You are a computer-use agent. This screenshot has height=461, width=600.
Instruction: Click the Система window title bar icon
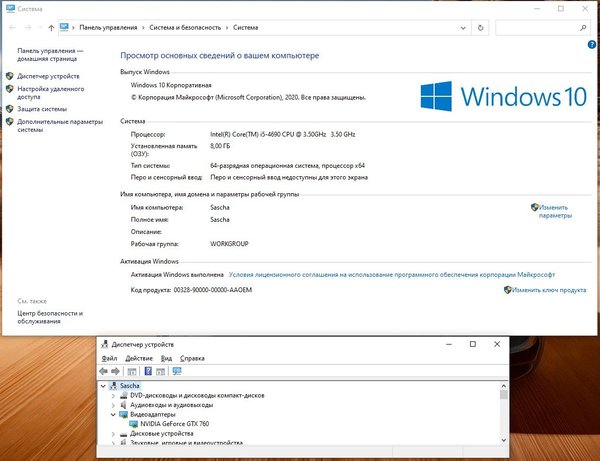(10, 8)
